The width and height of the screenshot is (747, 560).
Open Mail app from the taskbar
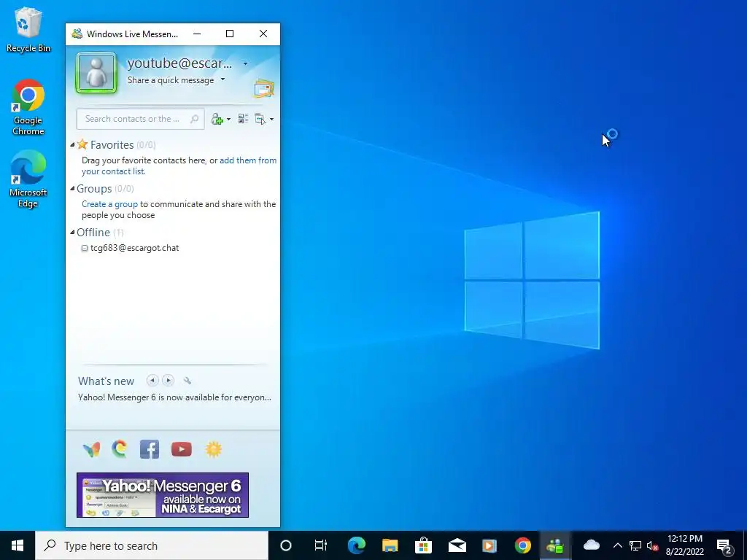(457, 545)
